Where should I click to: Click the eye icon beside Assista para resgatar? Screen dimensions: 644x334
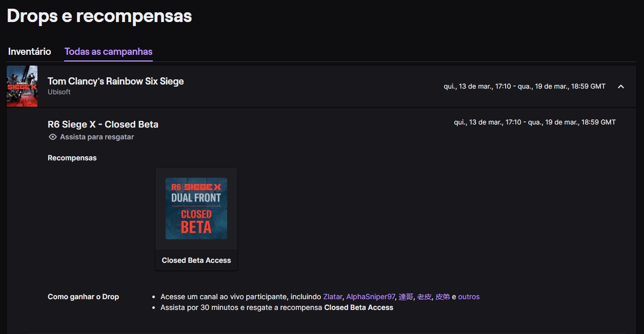52,137
